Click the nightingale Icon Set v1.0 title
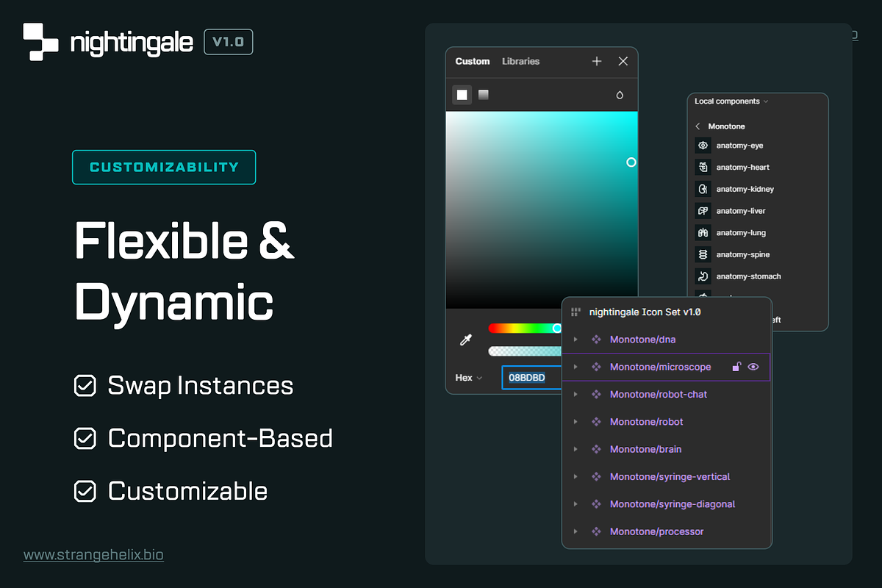882x588 pixels. (645, 312)
